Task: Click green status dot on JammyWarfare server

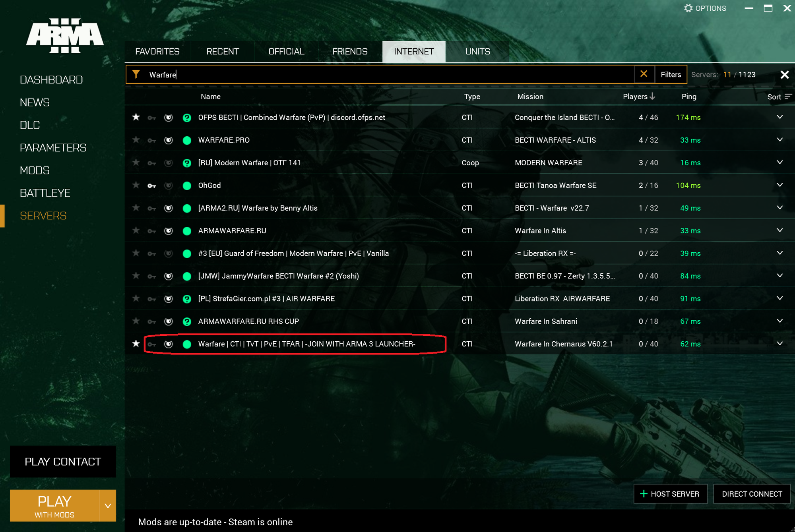Action: click(x=187, y=276)
